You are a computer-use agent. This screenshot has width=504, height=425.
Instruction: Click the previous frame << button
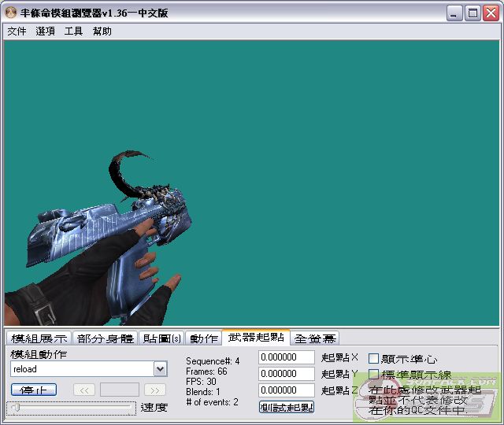coord(84,390)
